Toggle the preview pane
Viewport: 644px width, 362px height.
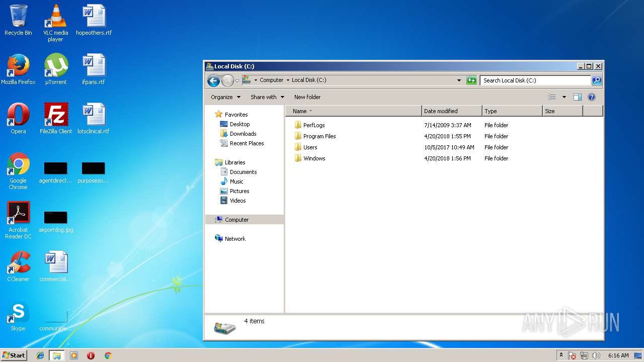tap(578, 97)
